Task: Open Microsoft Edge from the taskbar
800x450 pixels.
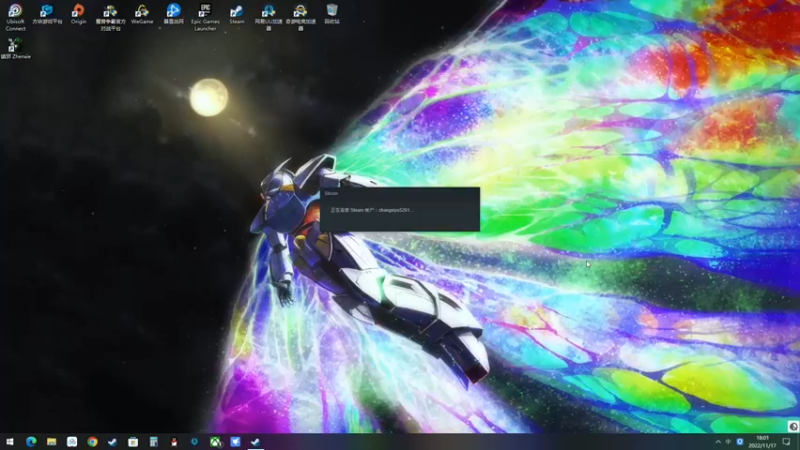Action: pyautogui.click(x=31, y=442)
